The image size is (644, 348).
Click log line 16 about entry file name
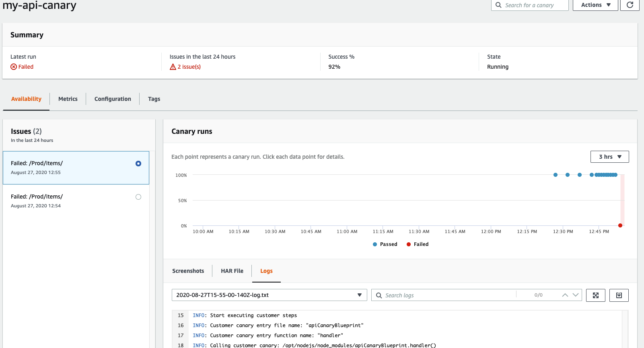click(278, 325)
